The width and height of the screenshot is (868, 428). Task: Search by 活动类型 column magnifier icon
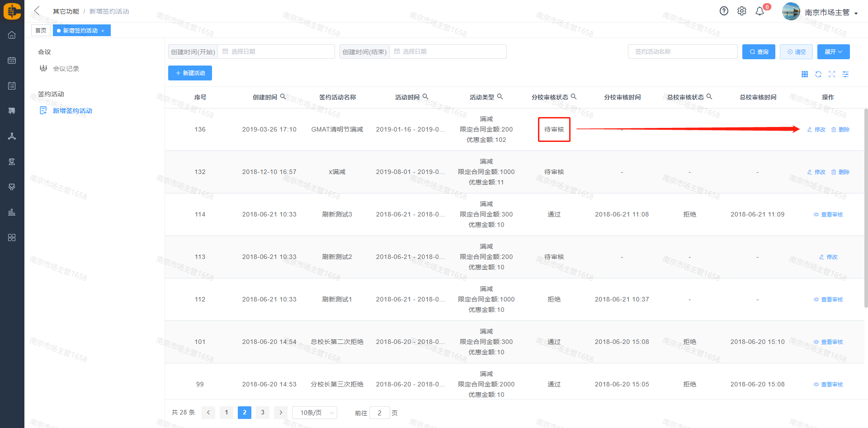coord(500,97)
